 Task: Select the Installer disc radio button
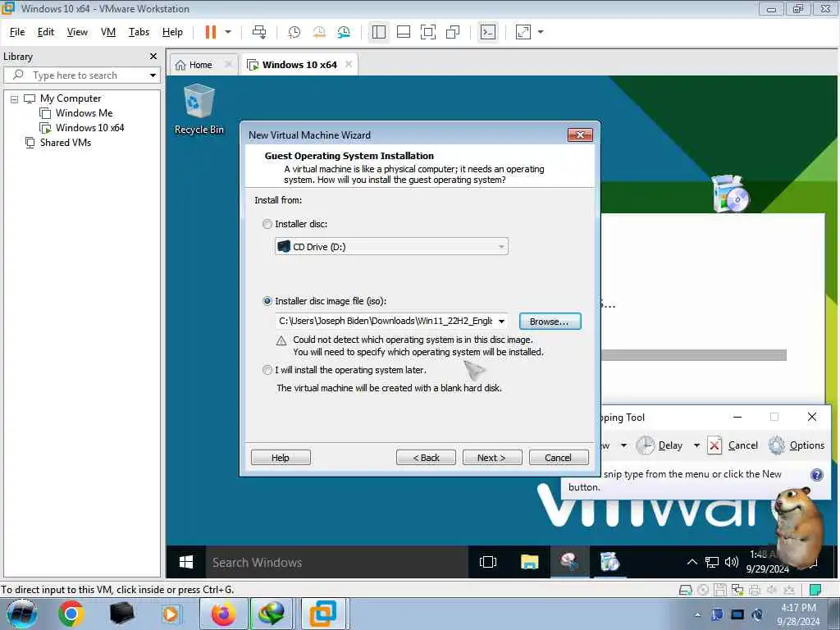click(x=267, y=224)
